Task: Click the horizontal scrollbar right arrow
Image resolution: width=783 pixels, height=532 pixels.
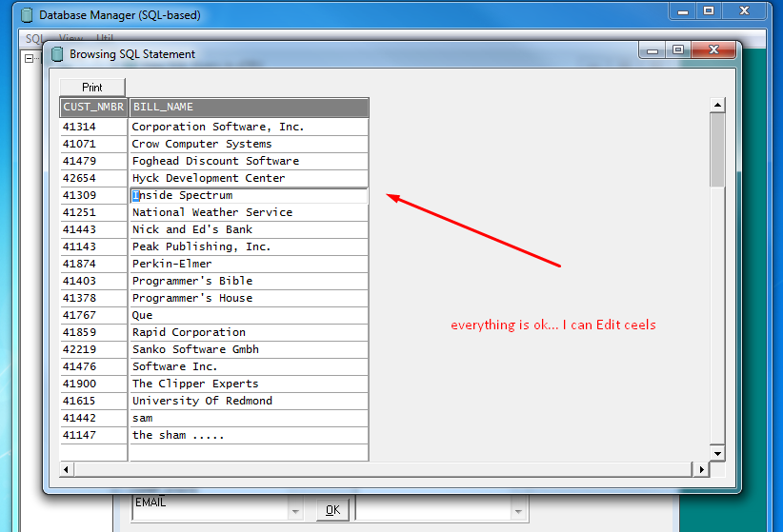Action: point(702,469)
